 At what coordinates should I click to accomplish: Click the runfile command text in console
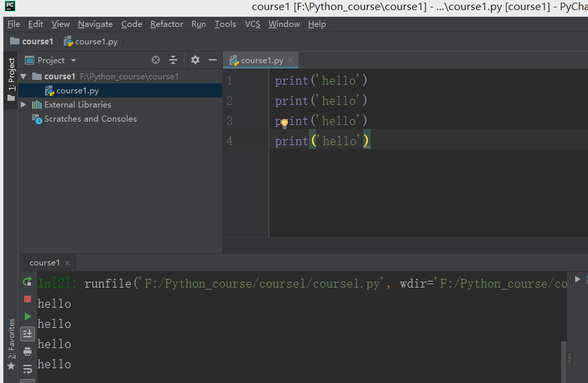click(326, 284)
